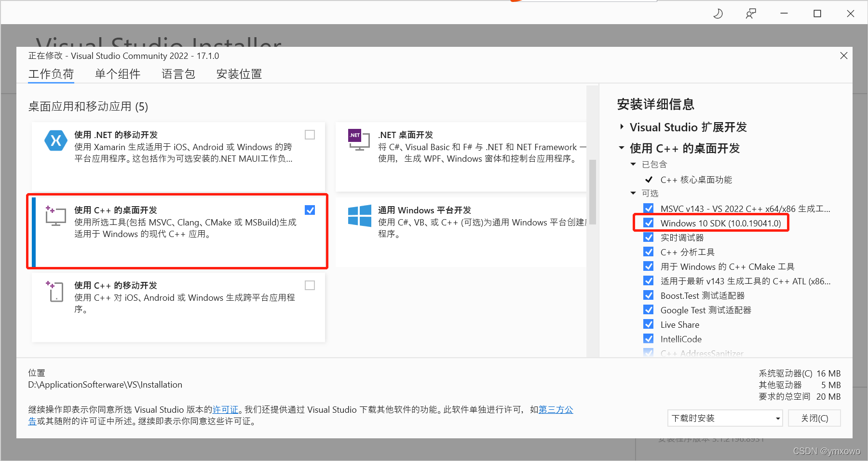The width and height of the screenshot is (868, 461).
Task: Click the workloads list vertical scrollbar
Action: 593,192
